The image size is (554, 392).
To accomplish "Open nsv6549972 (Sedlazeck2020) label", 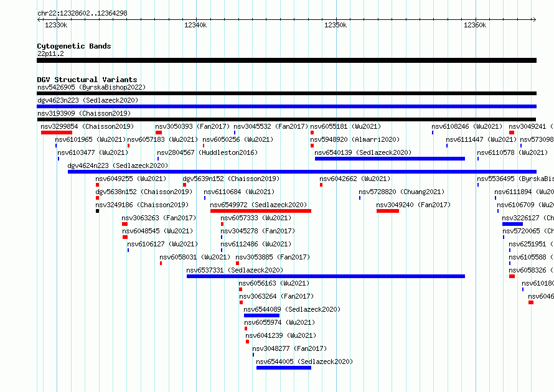I will pos(258,205).
